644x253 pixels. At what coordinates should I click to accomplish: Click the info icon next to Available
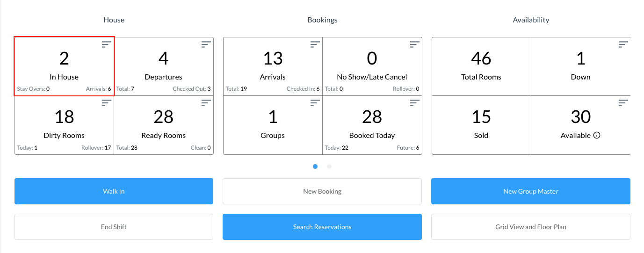(x=597, y=135)
